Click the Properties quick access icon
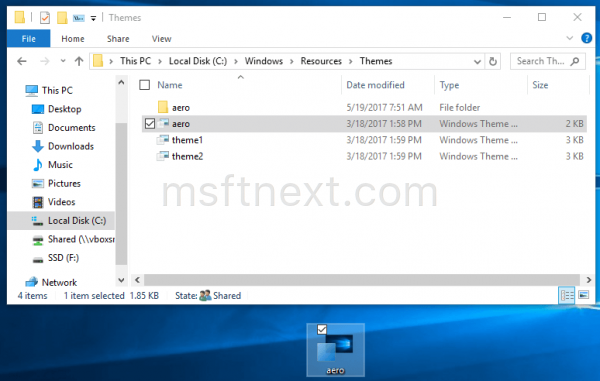Image resolution: width=600 pixels, height=381 pixels. click(x=45, y=18)
